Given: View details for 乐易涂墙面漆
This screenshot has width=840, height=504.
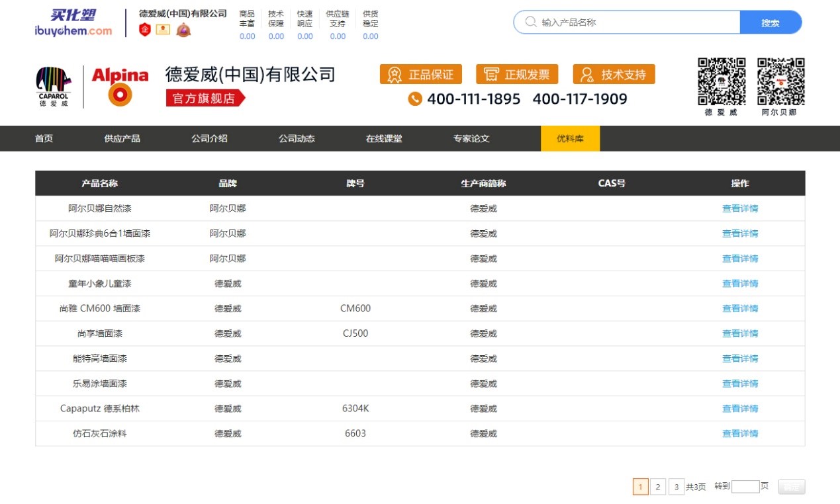Looking at the screenshot, I should [x=740, y=384].
